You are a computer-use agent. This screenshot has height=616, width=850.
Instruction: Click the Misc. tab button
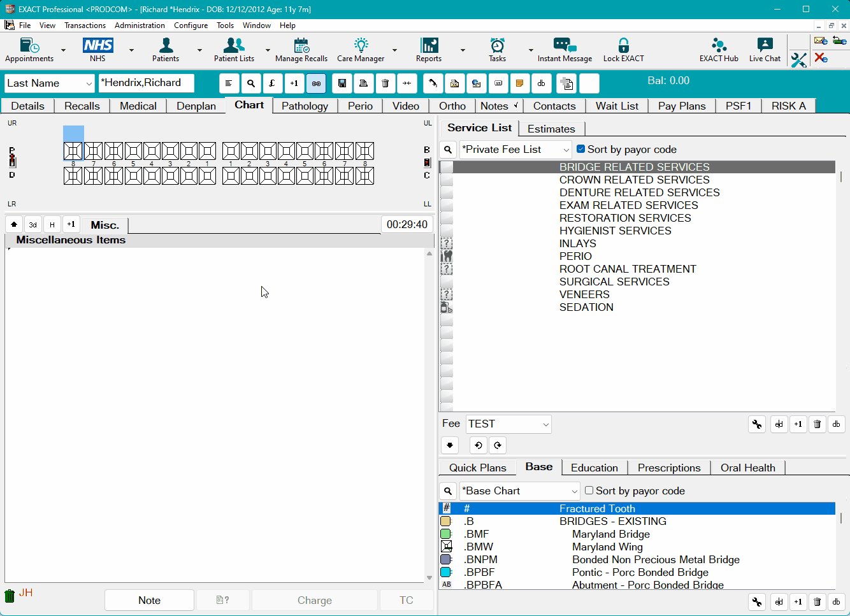(x=104, y=225)
